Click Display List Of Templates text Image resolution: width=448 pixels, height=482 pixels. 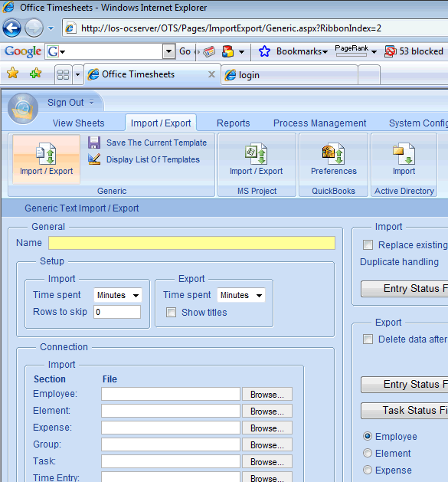(x=152, y=159)
